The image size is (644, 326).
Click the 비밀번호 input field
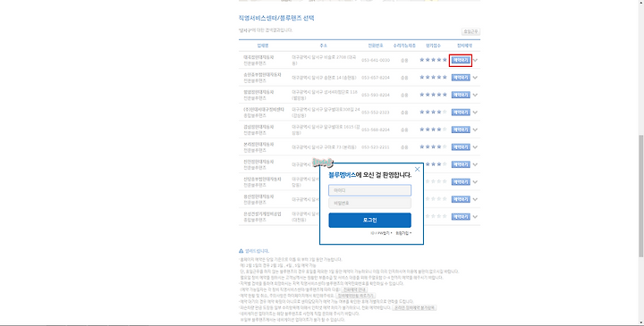369,203
